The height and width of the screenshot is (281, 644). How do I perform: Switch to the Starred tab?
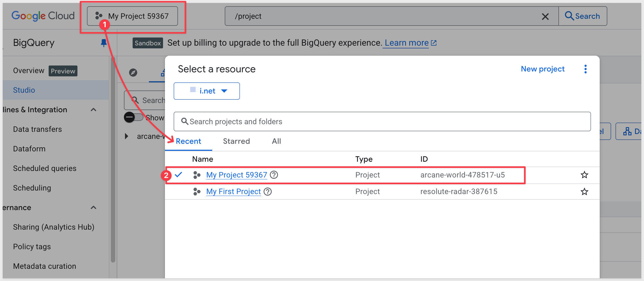(236, 141)
